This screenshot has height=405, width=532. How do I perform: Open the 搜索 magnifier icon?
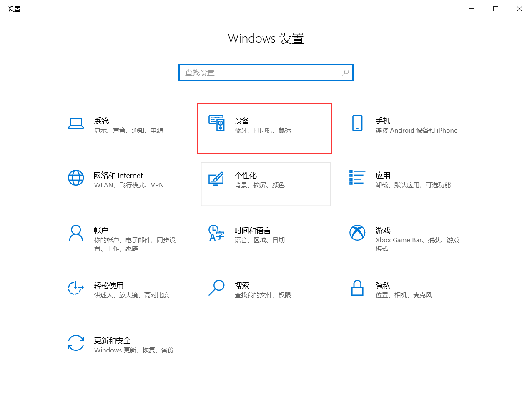216,288
